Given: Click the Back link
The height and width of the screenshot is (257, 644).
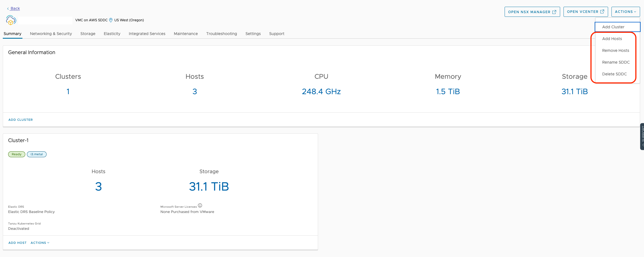Looking at the screenshot, I should (x=15, y=8).
